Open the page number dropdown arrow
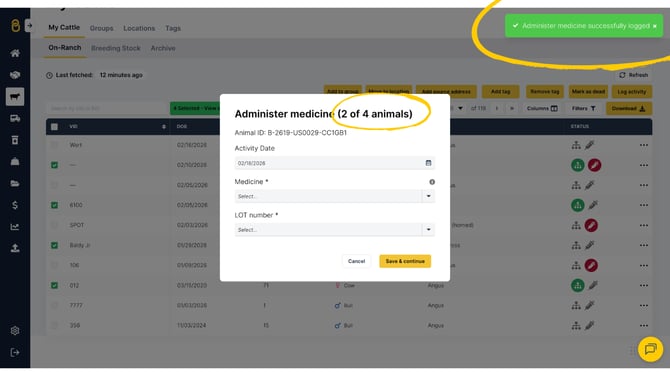This screenshot has width=670, height=376. (460, 109)
